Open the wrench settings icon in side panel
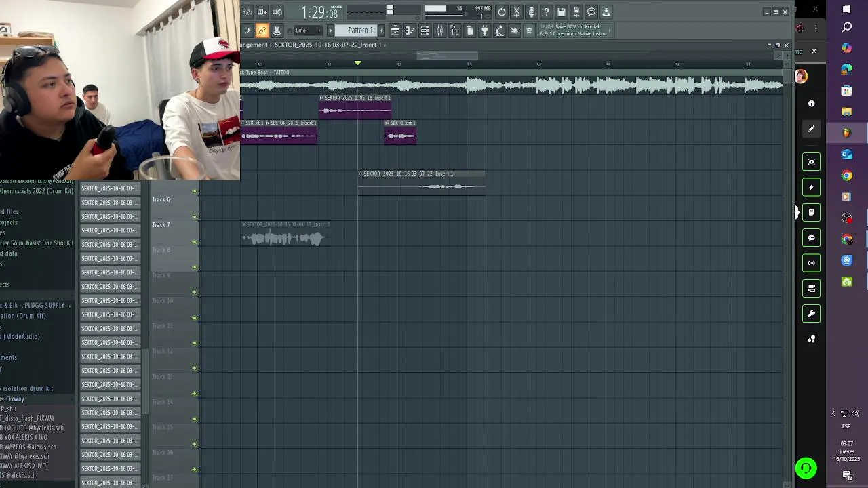 (812, 314)
